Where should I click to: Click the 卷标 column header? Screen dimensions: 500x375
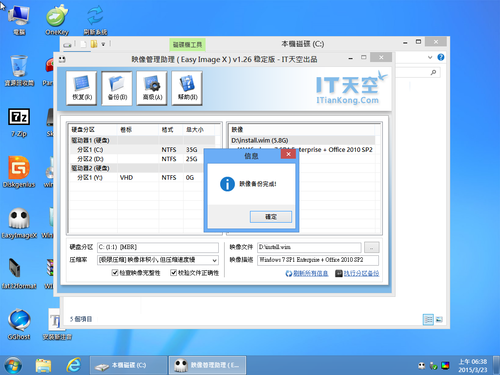[x=138, y=129]
